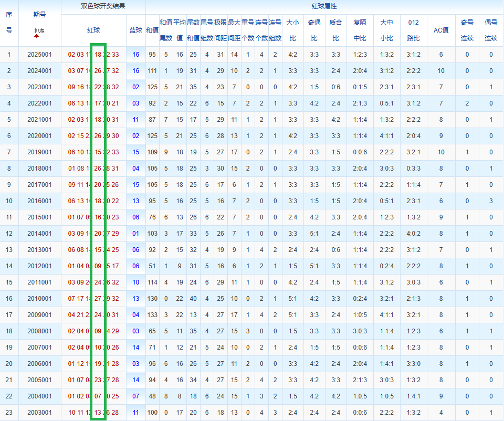Click the 质合比 column header
The height and width of the screenshot is (421, 504).
(335, 30)
